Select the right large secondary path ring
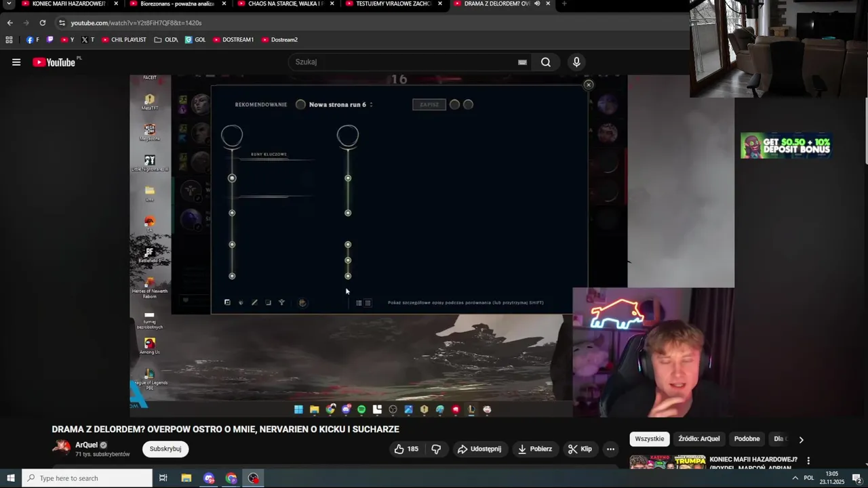 click(348, 136)
